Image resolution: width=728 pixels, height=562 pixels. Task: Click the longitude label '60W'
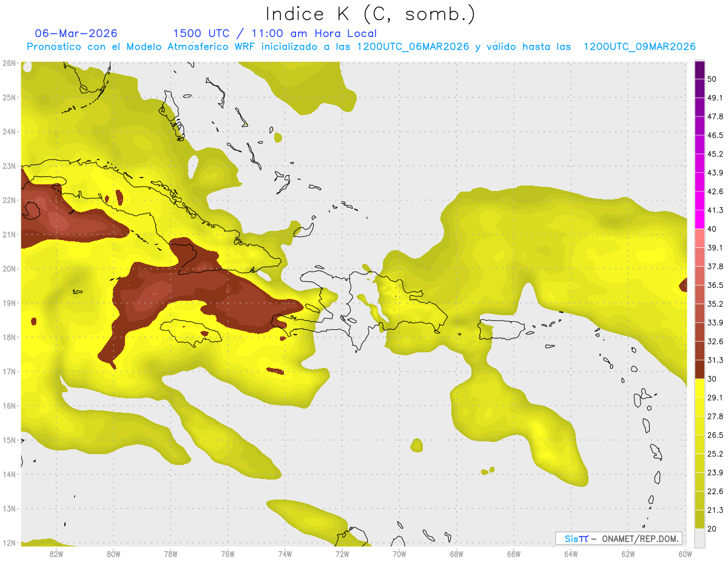pyautogui.click(x=686, y=554)
